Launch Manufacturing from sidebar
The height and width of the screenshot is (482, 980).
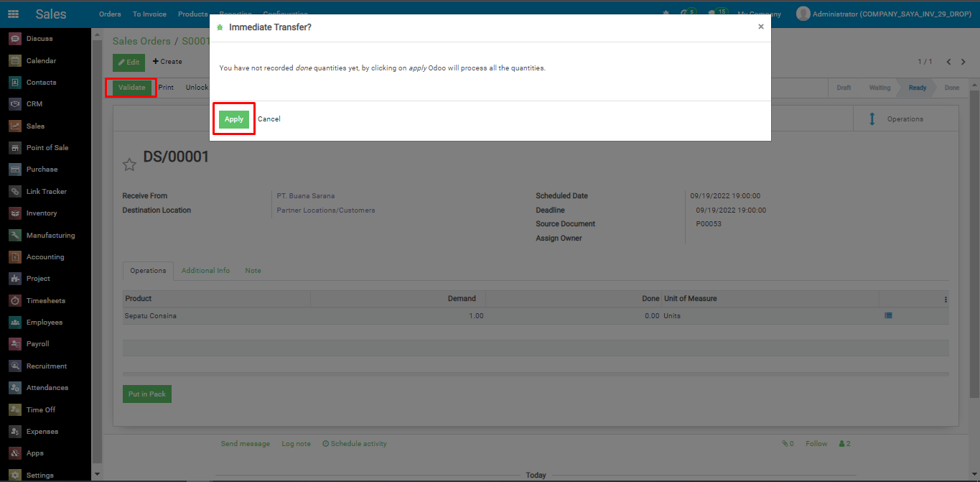[50, 236]
